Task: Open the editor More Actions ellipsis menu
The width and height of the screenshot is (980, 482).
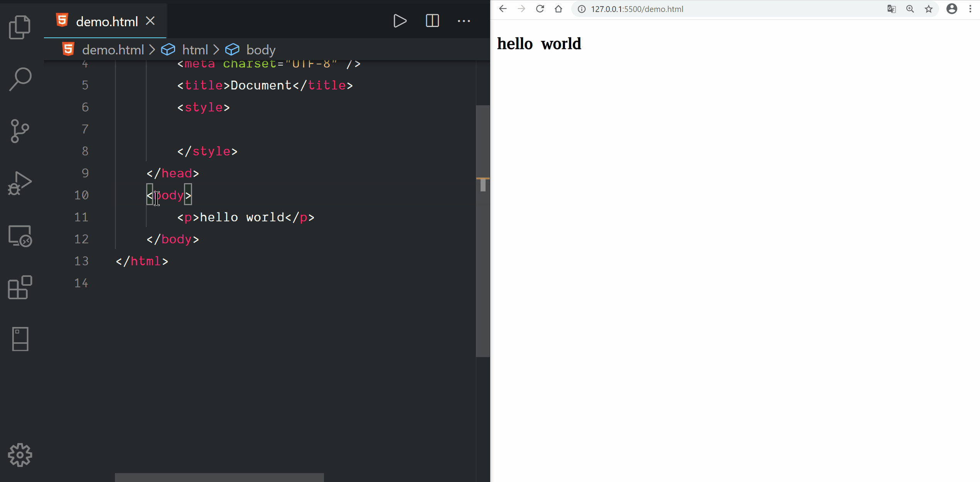Action: 464,21
